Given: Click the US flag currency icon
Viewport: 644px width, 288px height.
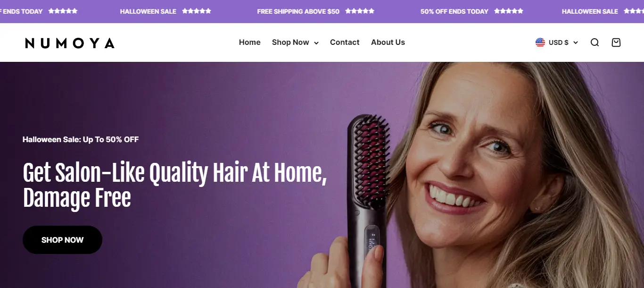Looking at the screenshot, I should coord(540,42).
